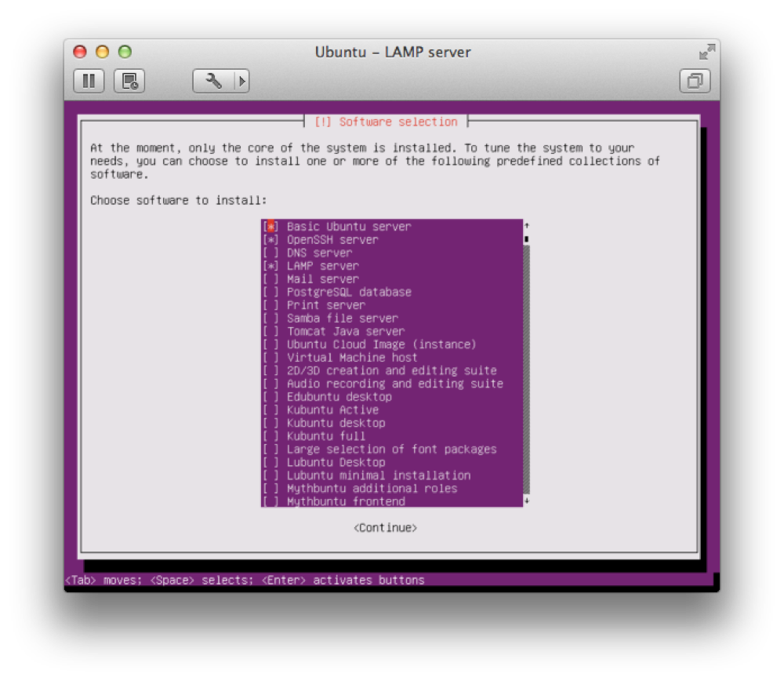784x681 pixels.
Task: Click the 'Choose software to install:' label
Action: pyautogui.click(x=179, y=200)
